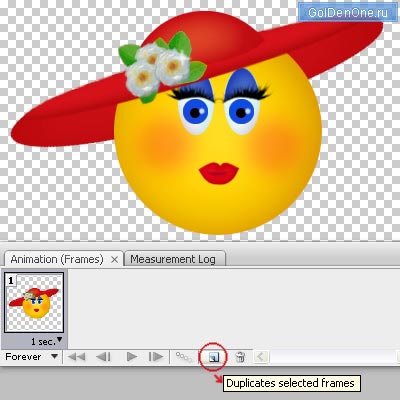Image resolution: width=400 pixels, height=400 pixels.
Task: Delete the selected frame trash icon
Action: click(x=240, y=357)
